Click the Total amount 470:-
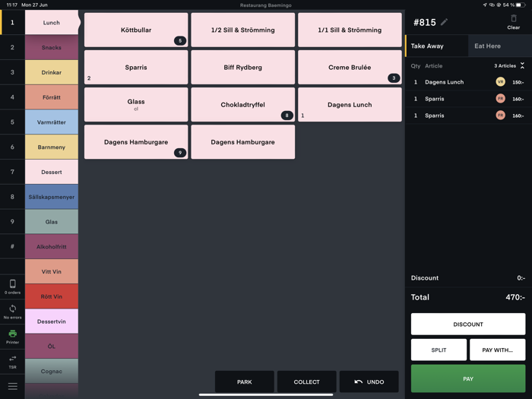The height and width of the screenshot is (399, 532). (x=515, y=297)
